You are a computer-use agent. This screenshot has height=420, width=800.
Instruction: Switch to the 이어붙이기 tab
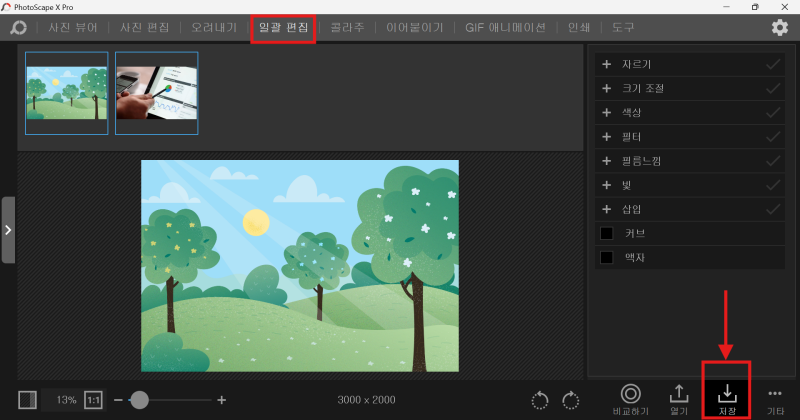414,28
